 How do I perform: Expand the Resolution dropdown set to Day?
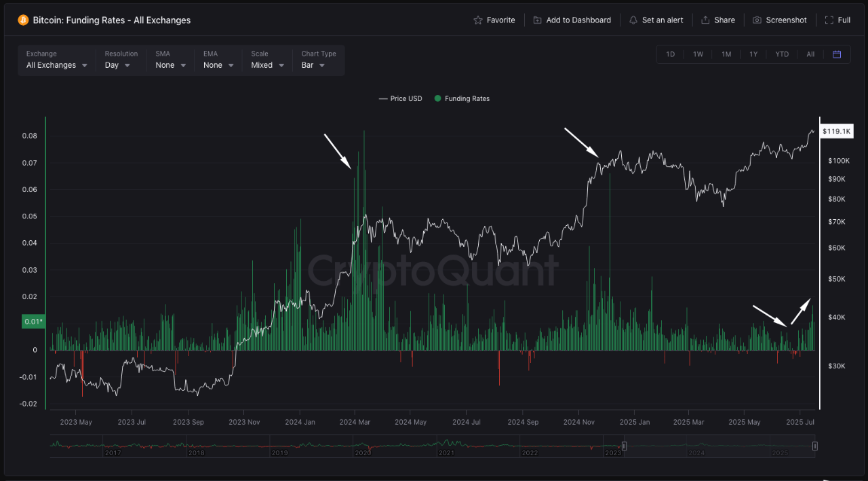pyautogui.click(x=117, y=64)
